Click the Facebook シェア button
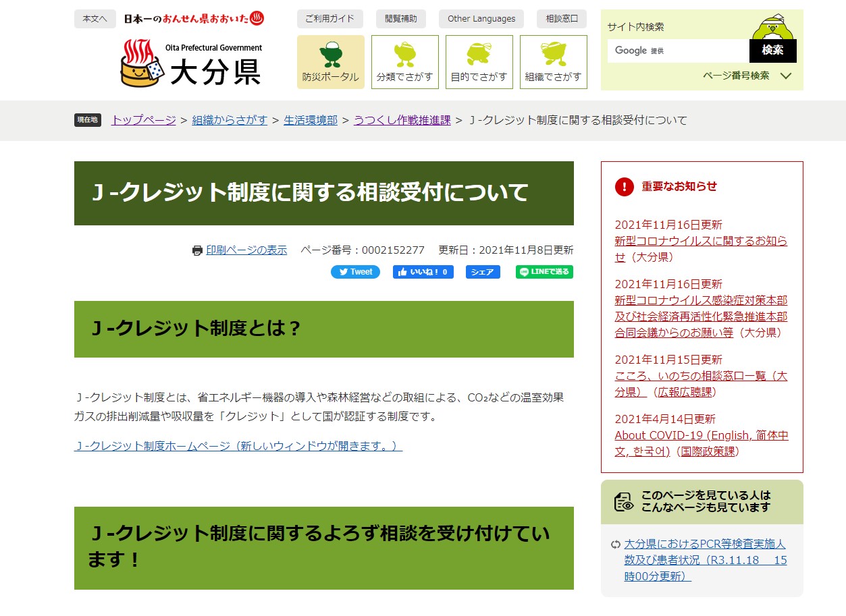This screenshot has width=846, height=616. [x=483, y=272]
